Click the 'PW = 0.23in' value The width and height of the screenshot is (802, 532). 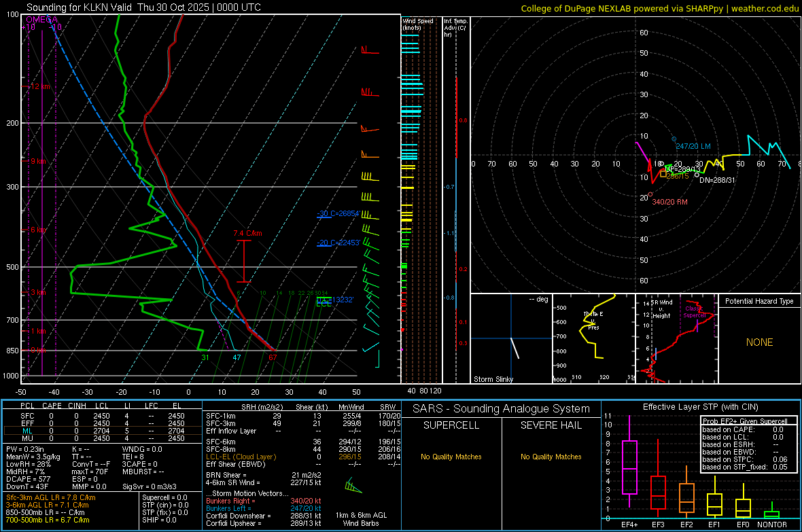(x=25, y=449)
